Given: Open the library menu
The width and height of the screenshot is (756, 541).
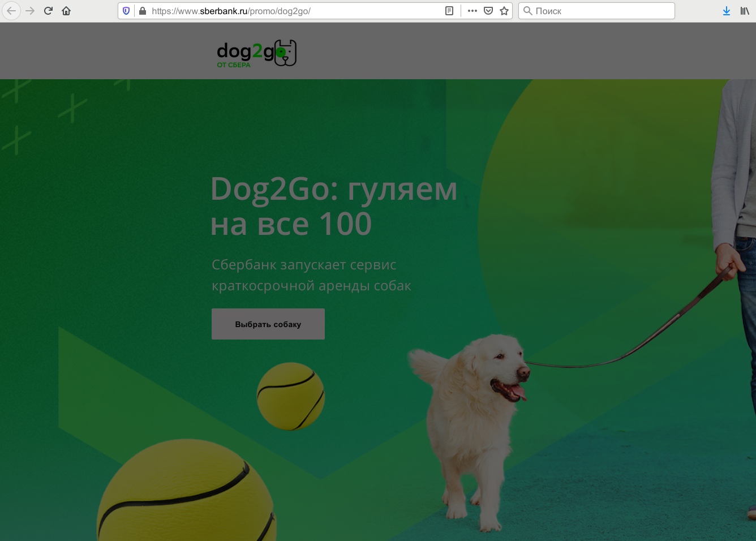Looking at the screenshot, I should 745,11.
